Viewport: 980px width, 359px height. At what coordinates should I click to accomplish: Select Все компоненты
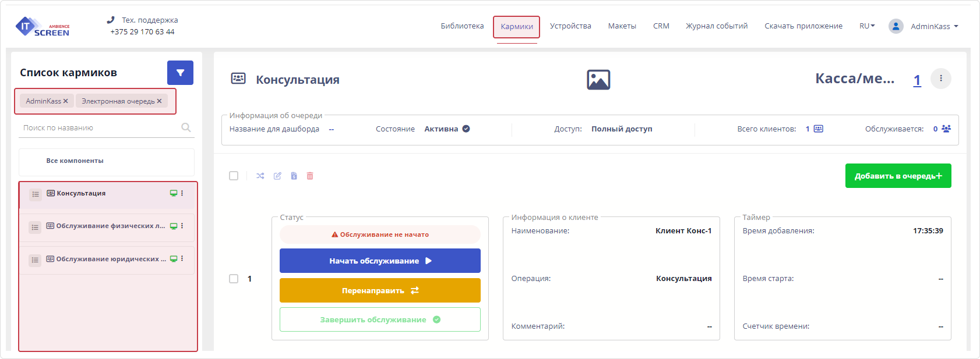pos(107,161)
